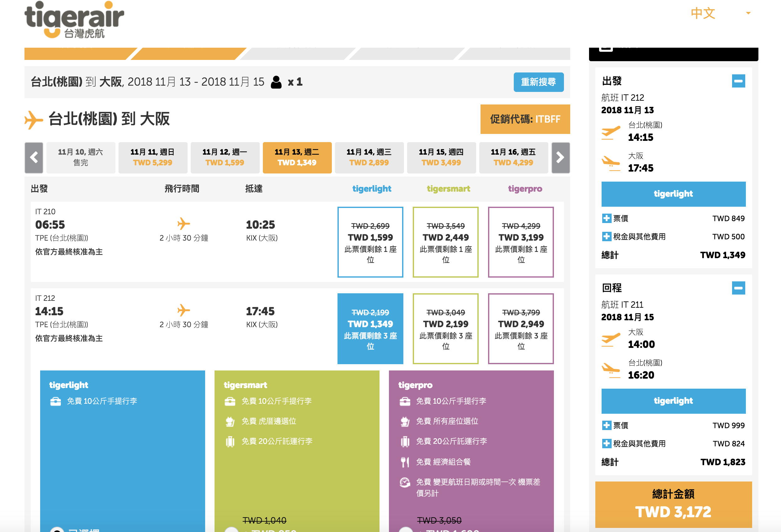Select the 11月 12 週一 date tab
The width and height of the screenshot is (781, 532).
pyautogui.click(x=225, y=157)
